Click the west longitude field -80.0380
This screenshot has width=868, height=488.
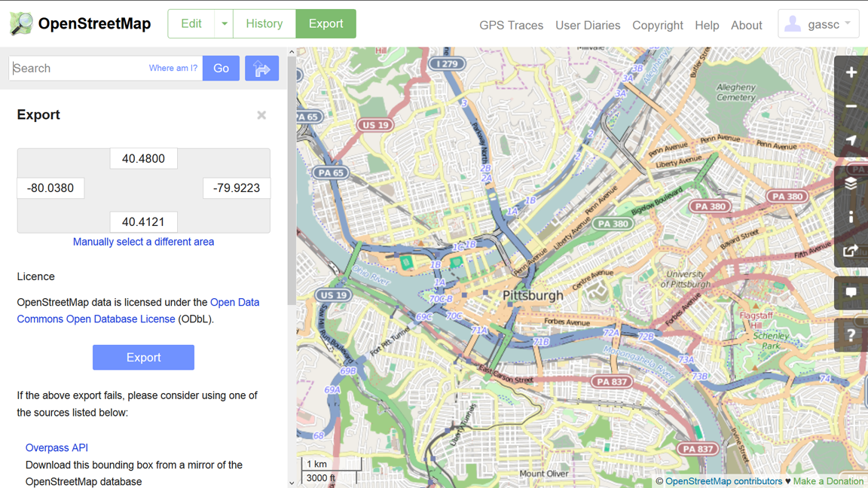(50, 188)
